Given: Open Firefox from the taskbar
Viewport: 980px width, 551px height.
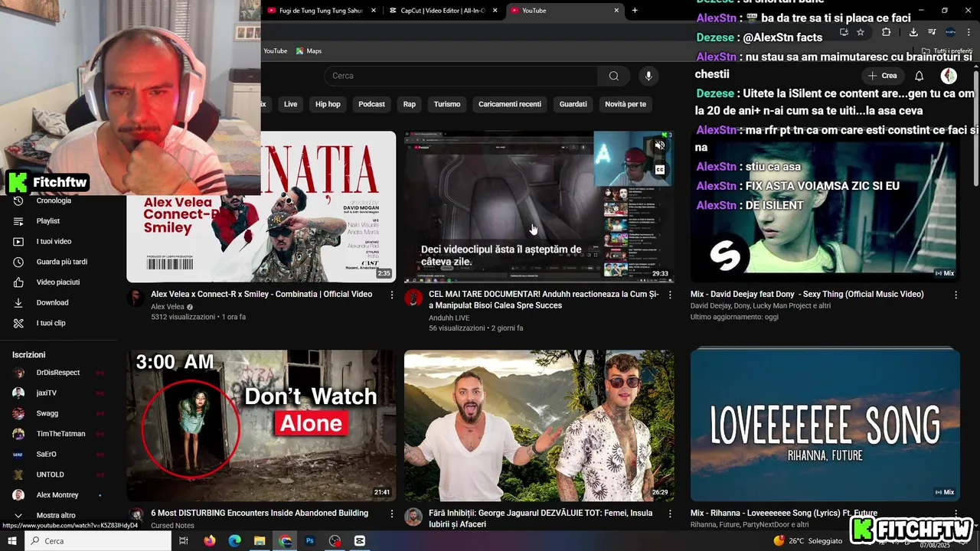Looking at the screenshot, I should [210, 541].
